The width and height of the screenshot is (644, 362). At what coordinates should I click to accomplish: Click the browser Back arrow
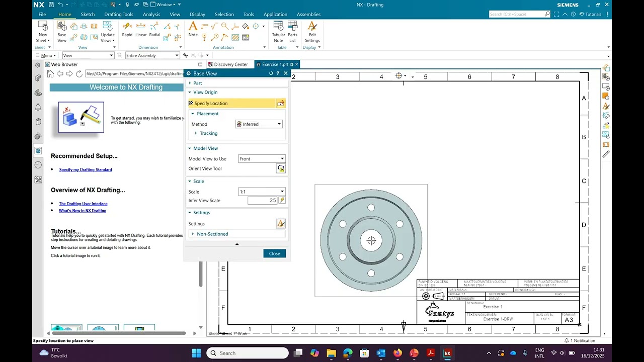click(x=60, y=73)
